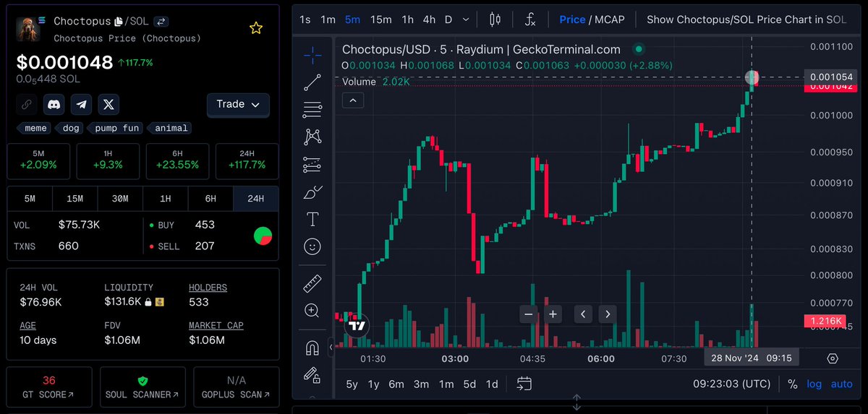The height and width of the screenshot is (414, 868).
Task: Open the emoji icons tool
Action: click(x=312, y=246)
